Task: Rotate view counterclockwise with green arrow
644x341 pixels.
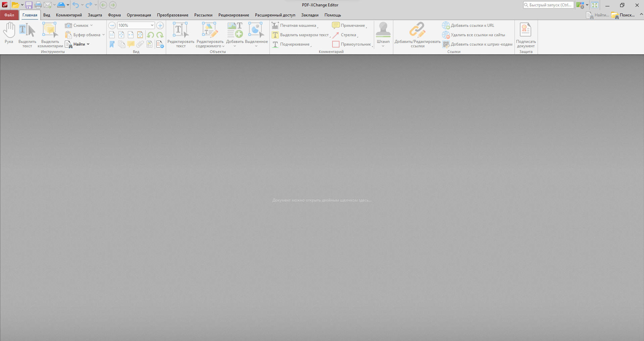Action: [x=150, y=35]
